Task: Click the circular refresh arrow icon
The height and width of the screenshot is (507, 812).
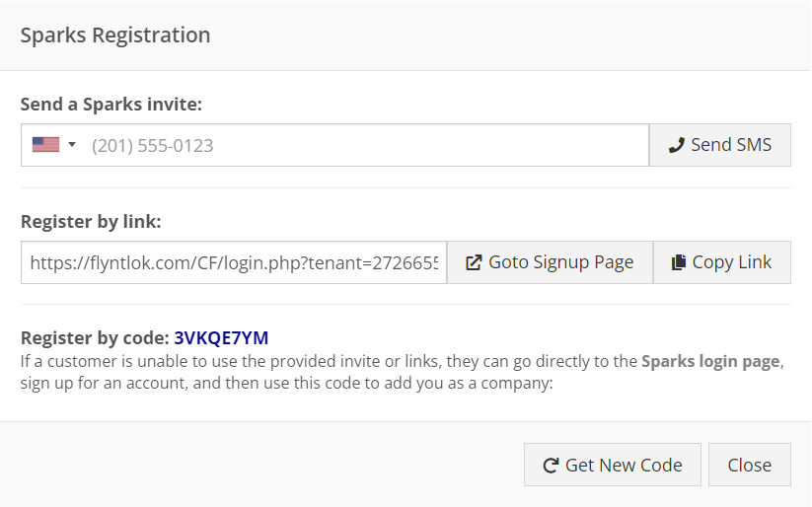Action: [x=551, y=465]
